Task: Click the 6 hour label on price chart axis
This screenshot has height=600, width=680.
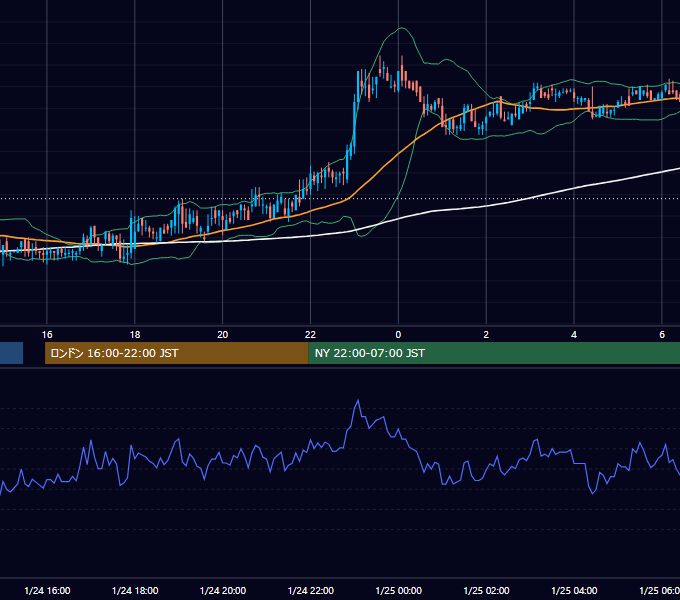Action: [x=662, y=335]
